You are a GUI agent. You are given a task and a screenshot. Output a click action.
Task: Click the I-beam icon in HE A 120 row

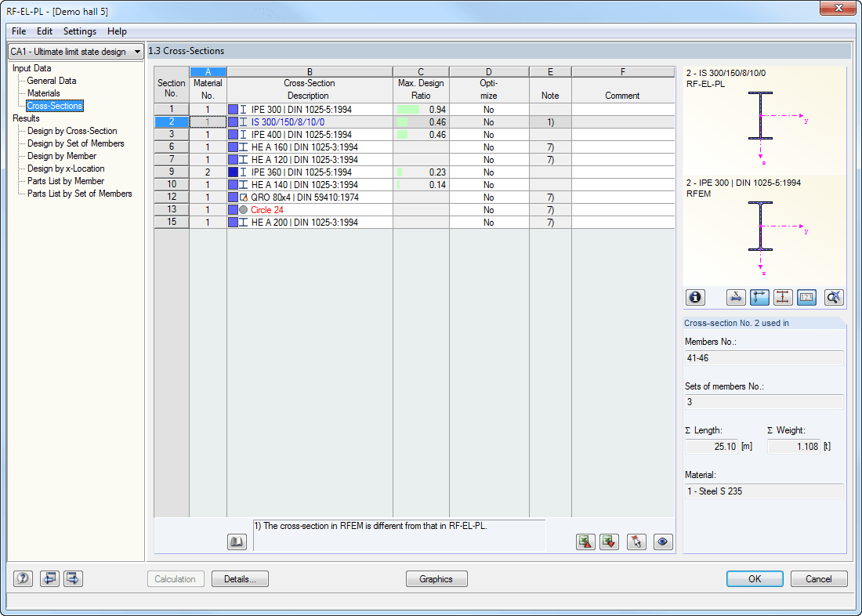click(x=244, y=160)
